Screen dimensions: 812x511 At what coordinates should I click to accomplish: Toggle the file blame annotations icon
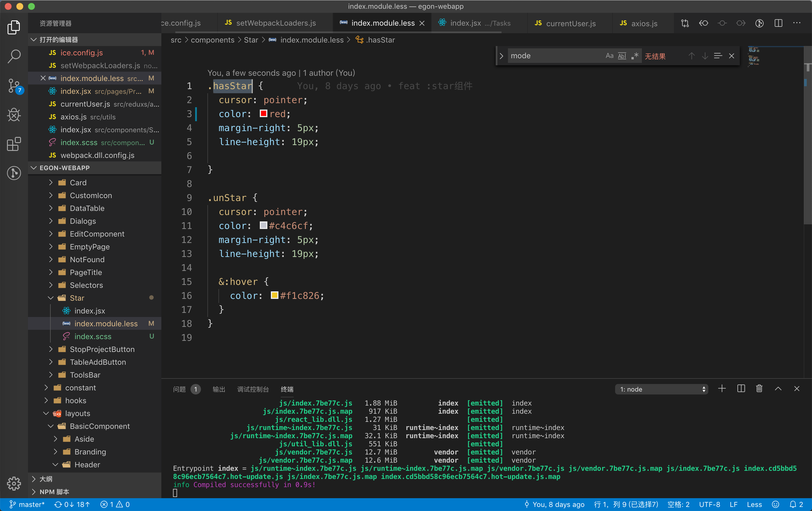[759, 23]
